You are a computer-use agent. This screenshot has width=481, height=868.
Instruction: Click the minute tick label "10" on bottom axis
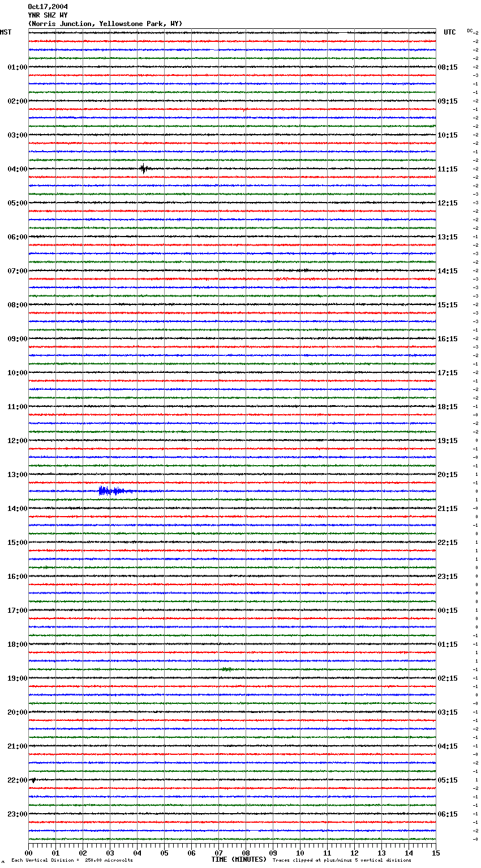[x=300, y=853]
